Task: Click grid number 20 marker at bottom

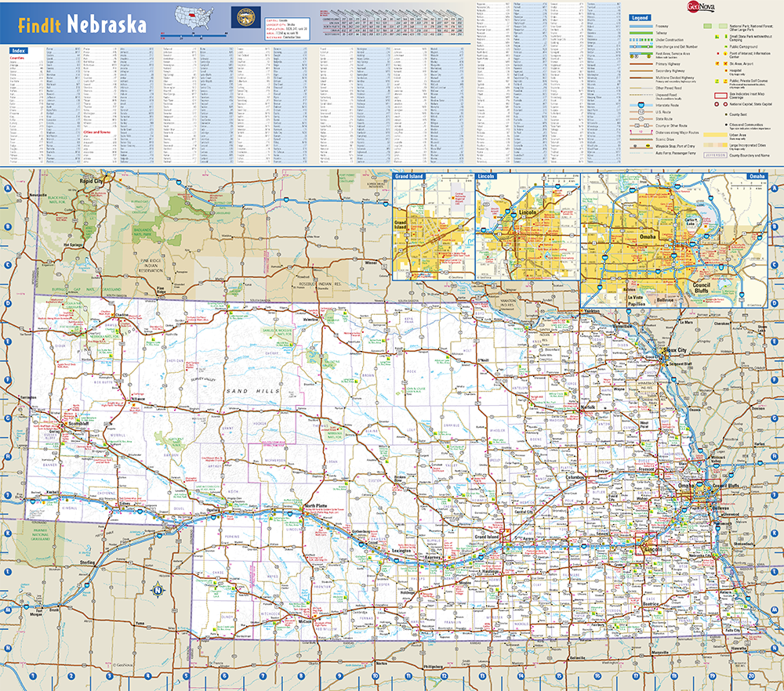Action: pyautogui.click(x=751, y=677)
